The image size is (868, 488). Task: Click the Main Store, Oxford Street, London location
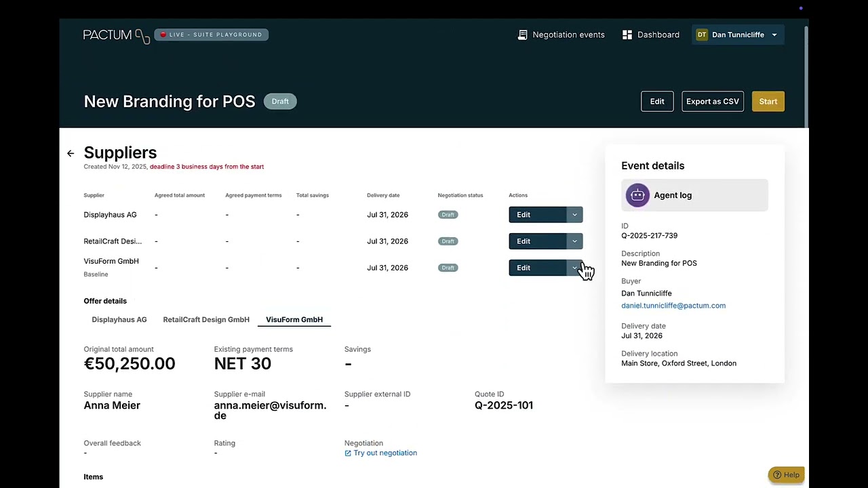click(679, 363)
